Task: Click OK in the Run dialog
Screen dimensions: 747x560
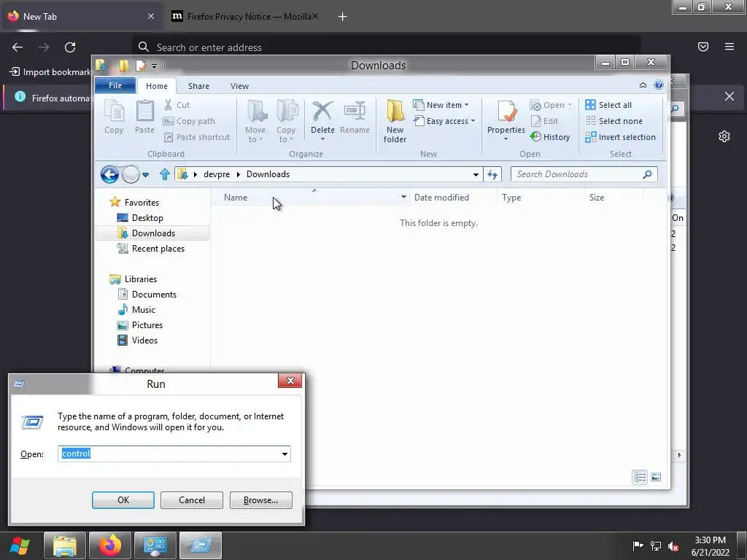Action: pyautogui.click(x=123, y=500)
